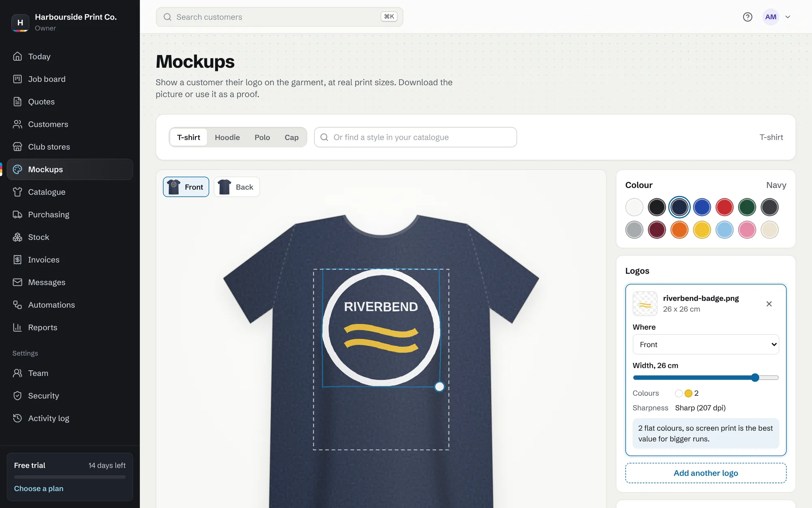Click the Job board icon in the sidebar
Image resolution: width=812 pixels, height=508 pixels.
[17, 79]
